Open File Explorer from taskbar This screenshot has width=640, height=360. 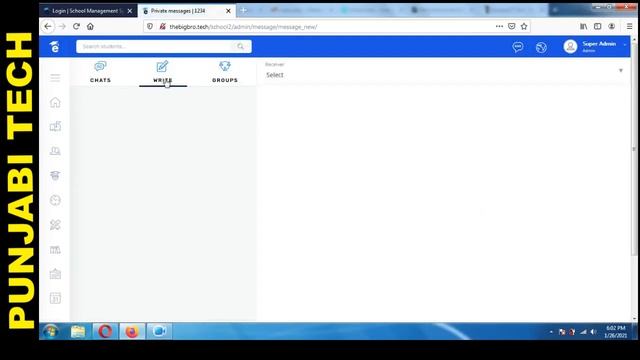coord(78,331)
